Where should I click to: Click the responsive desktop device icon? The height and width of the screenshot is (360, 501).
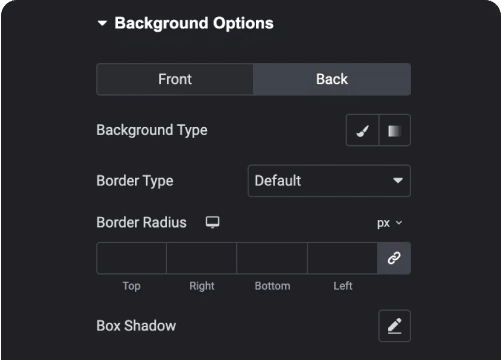coord(212,222)
